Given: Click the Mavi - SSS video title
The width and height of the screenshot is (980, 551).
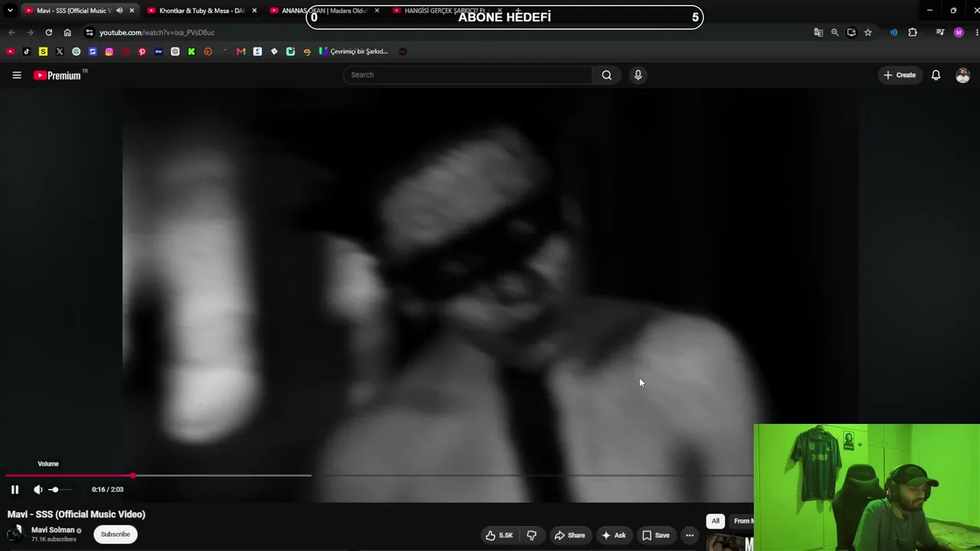Looking at the screenshot, I should point(77,514).
